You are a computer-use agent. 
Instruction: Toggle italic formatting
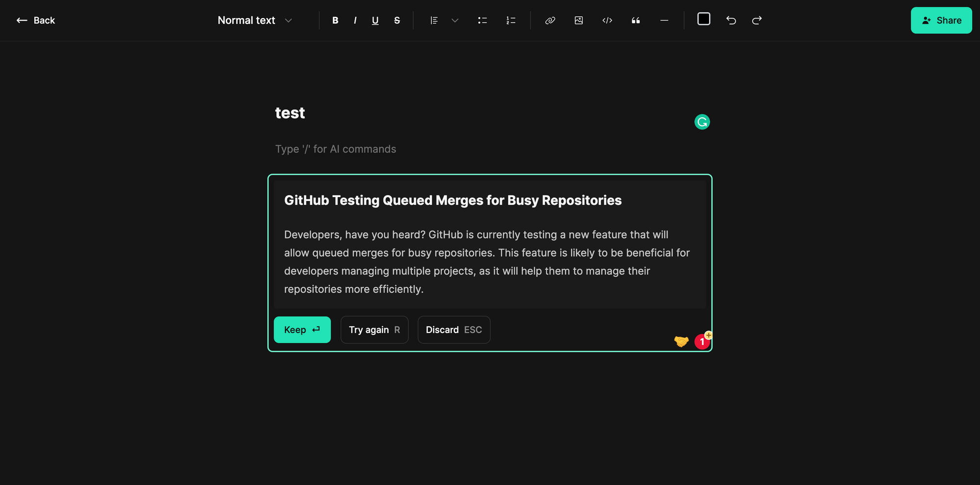point(355,20)
